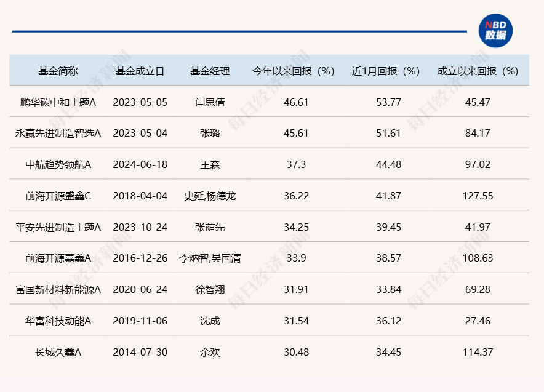The height and width of the screenshot is (392, 544).
Task: Select the 成立以来回报 (%) header
Action: tap(478, 71)
